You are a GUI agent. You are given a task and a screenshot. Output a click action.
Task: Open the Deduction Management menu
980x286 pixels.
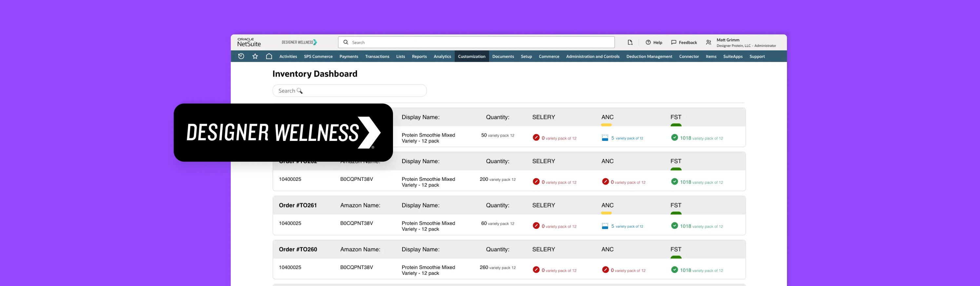(x=649, y=56)
